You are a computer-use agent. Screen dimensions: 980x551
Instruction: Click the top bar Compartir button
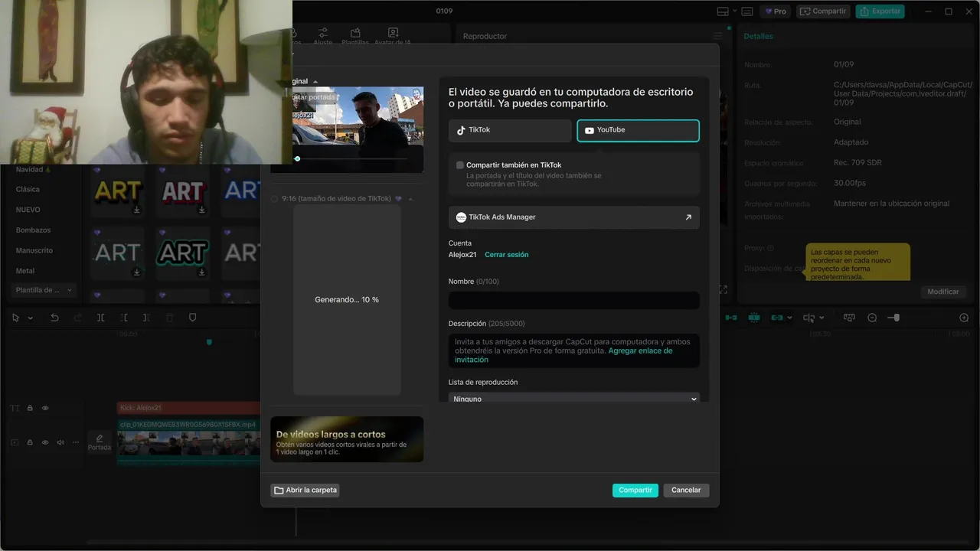823,11
